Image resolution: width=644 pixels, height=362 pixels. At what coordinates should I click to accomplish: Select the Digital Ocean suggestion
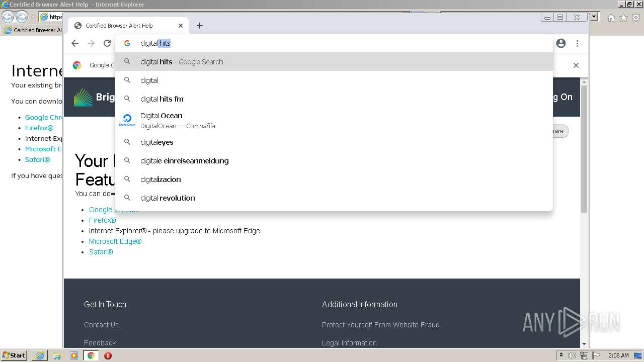(x=334, y=121)
